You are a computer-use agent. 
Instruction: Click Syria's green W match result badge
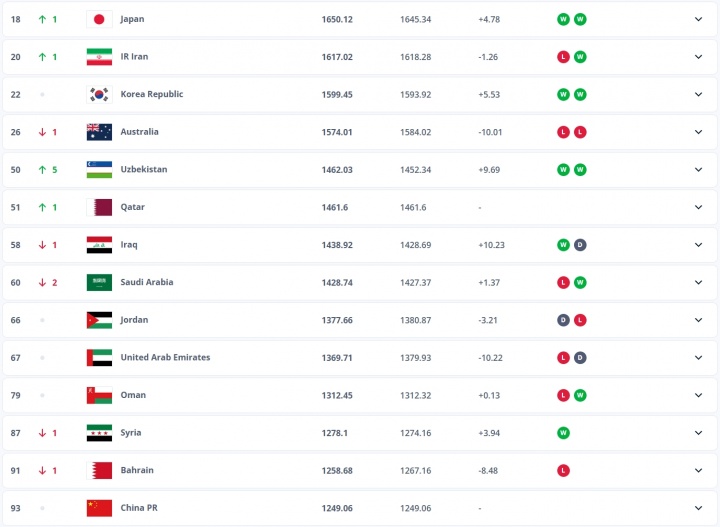click(x=564, y=433)
